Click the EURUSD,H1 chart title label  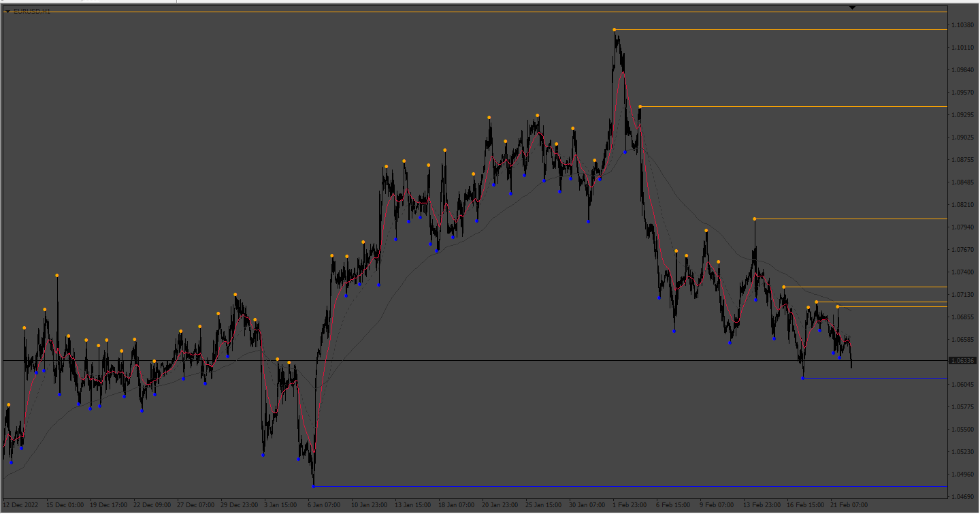32,12
